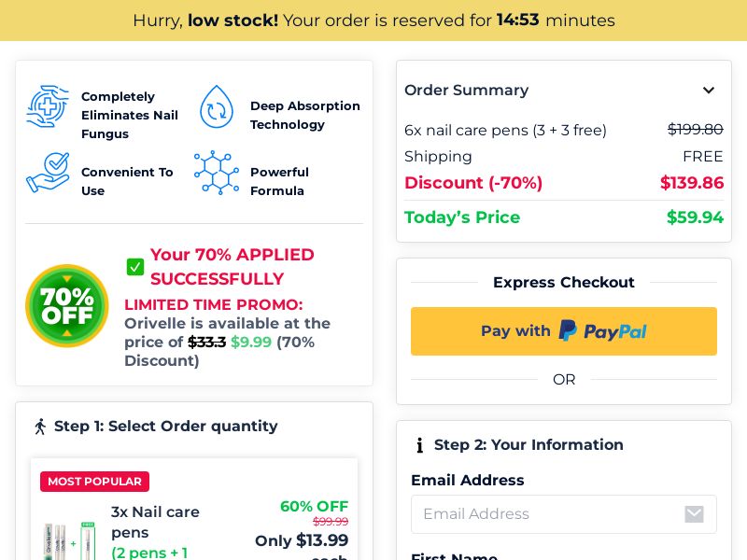Click the Today's Price total row
The height and width of the screenshot is (560, 747).
point(563,217)
